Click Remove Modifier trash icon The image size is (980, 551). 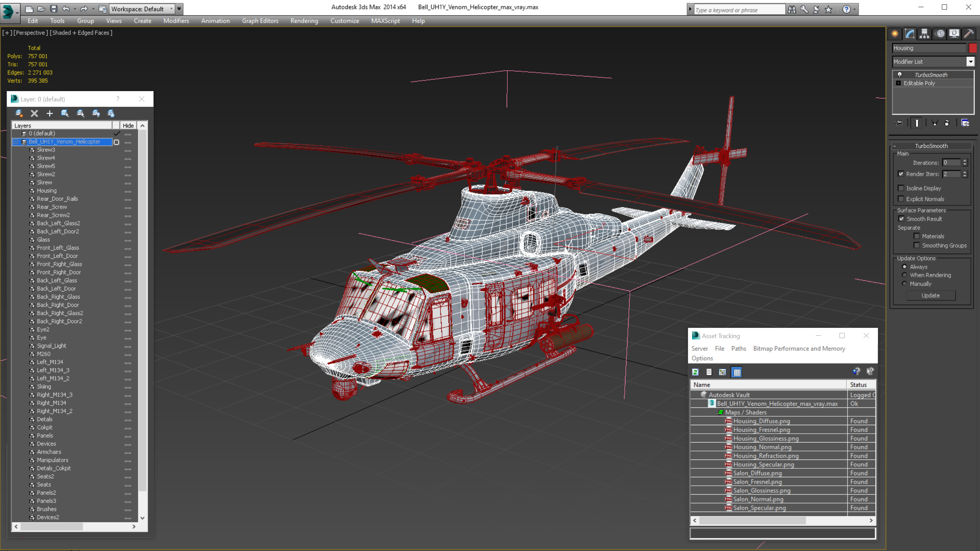click(x=947, y=123)
